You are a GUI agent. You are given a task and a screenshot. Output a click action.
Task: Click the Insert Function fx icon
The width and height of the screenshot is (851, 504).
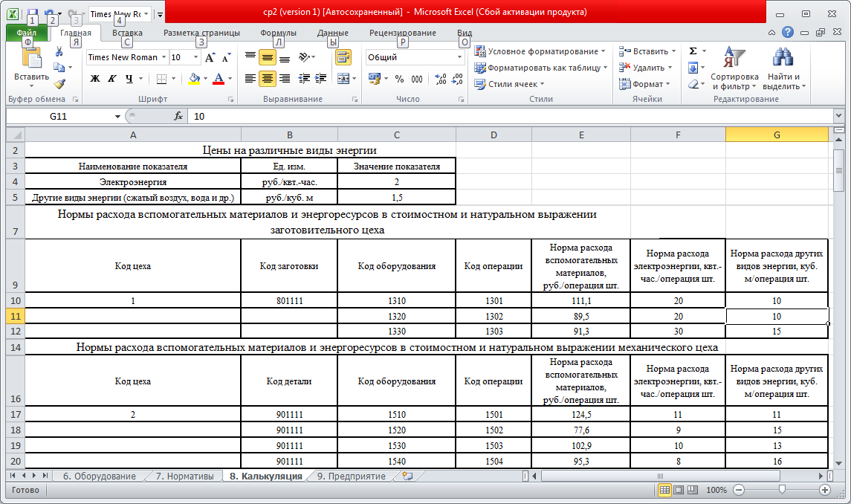178,116
